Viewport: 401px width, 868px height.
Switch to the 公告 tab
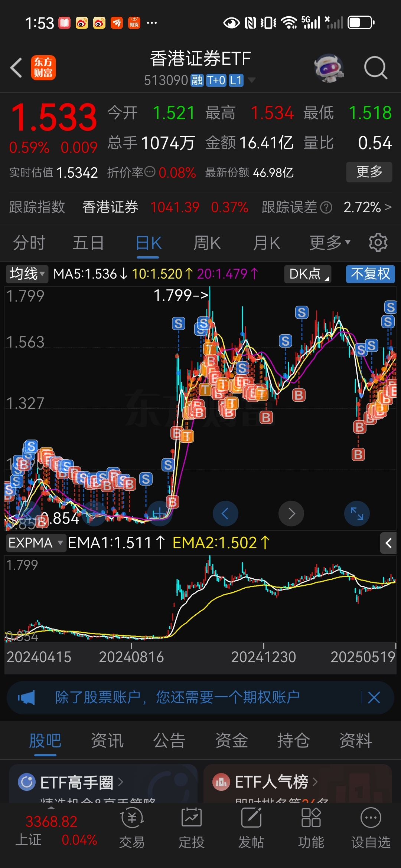click(x=169, y=741)
